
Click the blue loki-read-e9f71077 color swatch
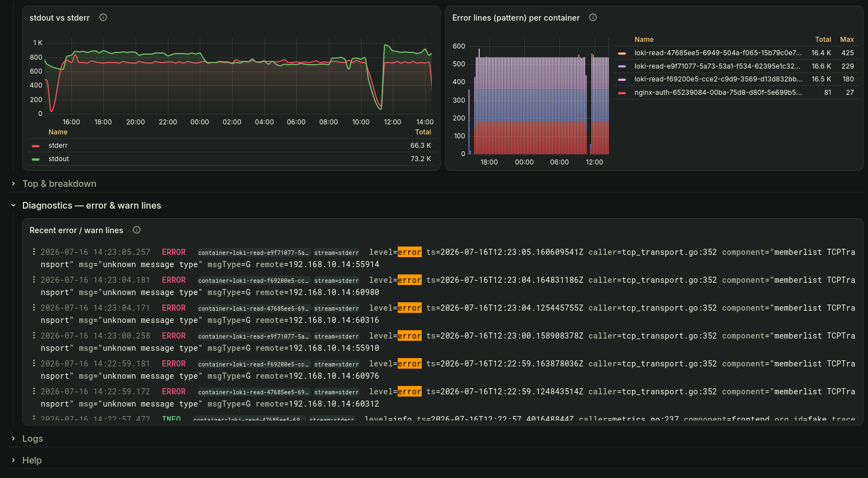tap(622, 66)
